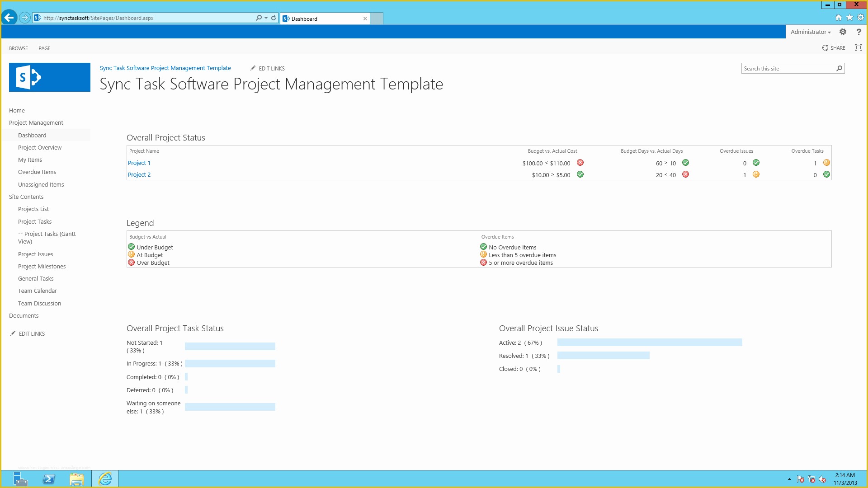Open the BROWSE ribbon tab
Screen dimensions: 868x488
pos(19,48)
